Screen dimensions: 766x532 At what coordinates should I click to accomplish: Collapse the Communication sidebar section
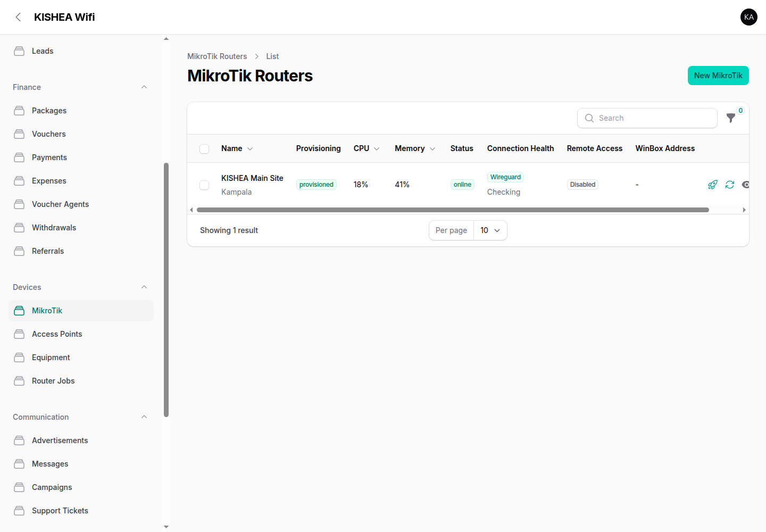(144, 417)
